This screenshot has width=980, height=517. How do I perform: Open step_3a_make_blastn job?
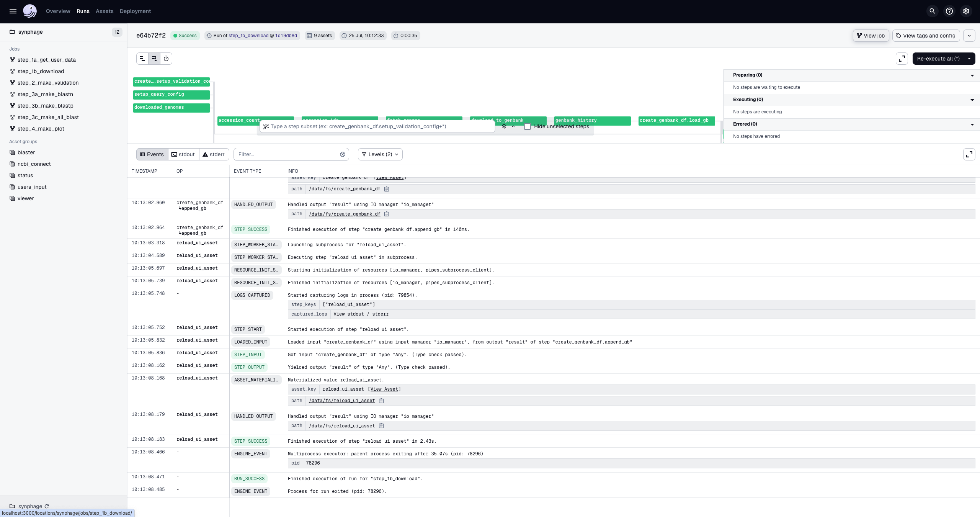(x=45, y=94)
